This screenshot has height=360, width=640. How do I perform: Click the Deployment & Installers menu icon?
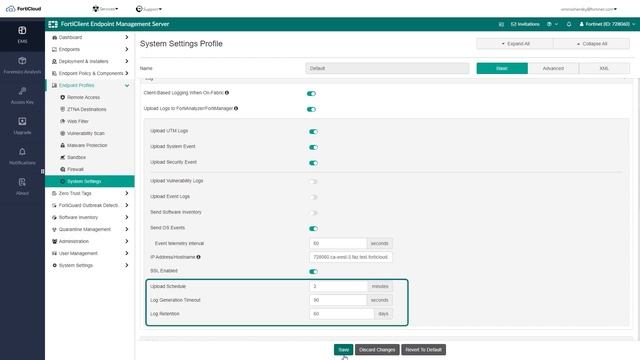pyautogui.click(x=54, y=62)
